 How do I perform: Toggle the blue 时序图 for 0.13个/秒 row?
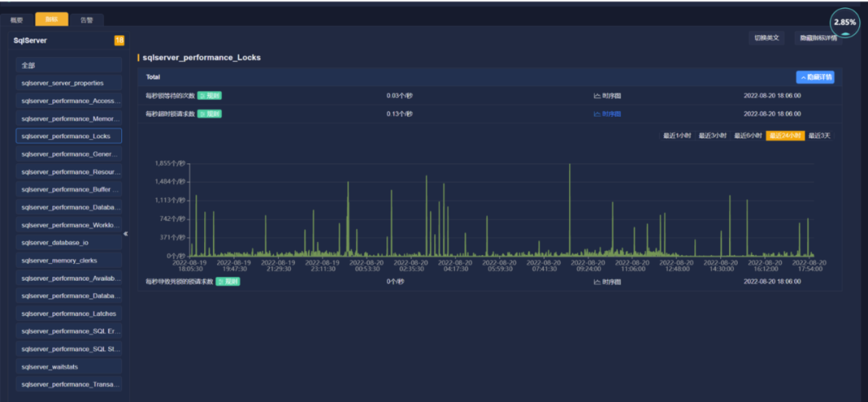point(608,114)
